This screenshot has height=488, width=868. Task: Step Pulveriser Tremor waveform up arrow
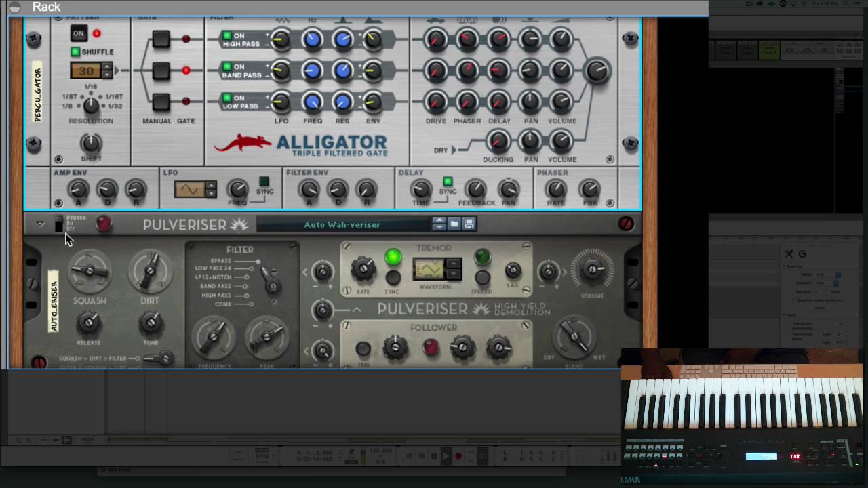454,264
